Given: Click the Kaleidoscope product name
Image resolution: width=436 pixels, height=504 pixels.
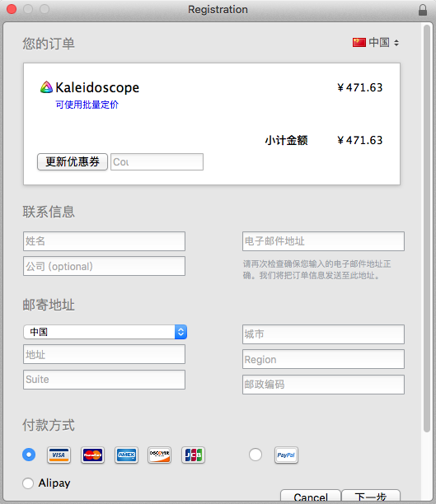Looking at the screenshot, I should pos(97,87).
